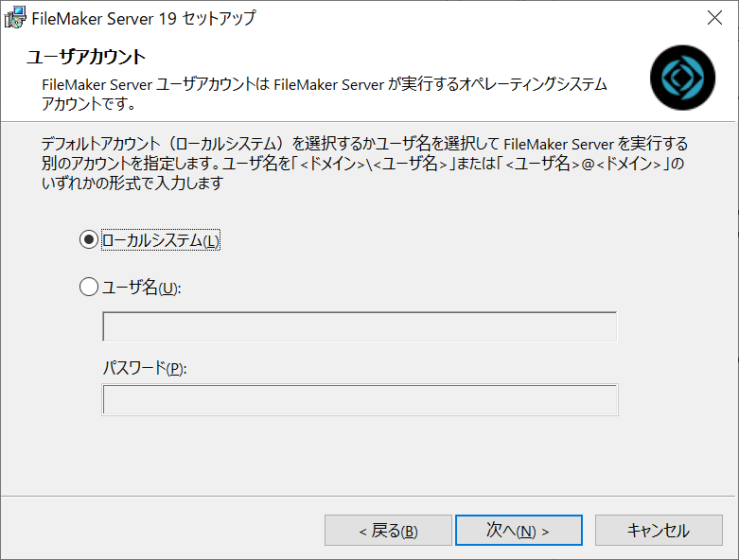Click the separator line above the buttons
The width and height of the screenshot is (739, 560).
coord(369,495)
